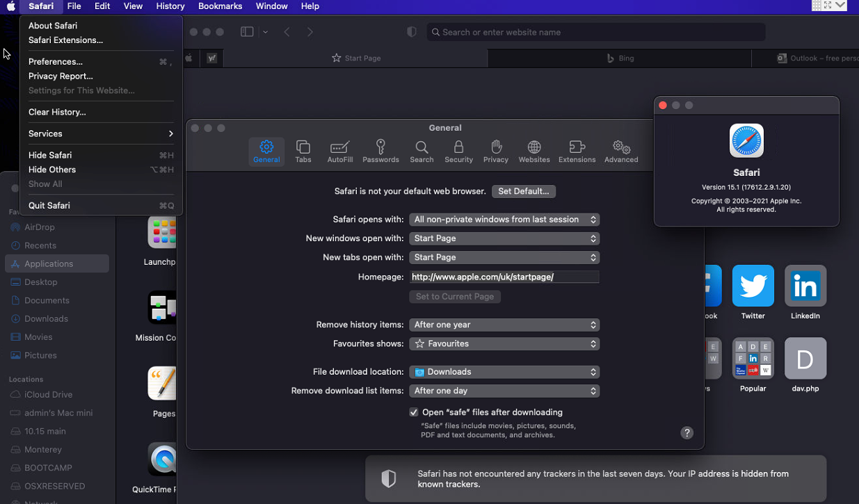Open Remove download list items dropdown

coord(504,391)
